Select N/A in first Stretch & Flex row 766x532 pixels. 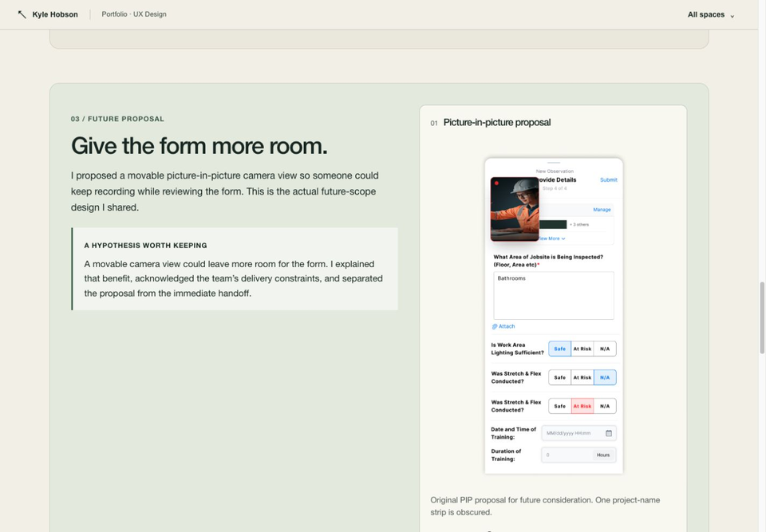(605, 377)
